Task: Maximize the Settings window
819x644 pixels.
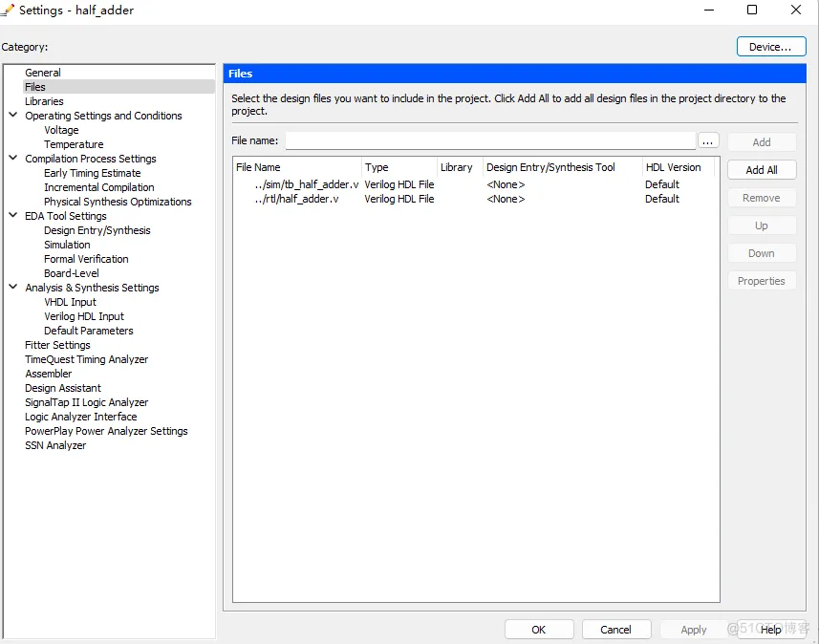Action: coord(751,10)
